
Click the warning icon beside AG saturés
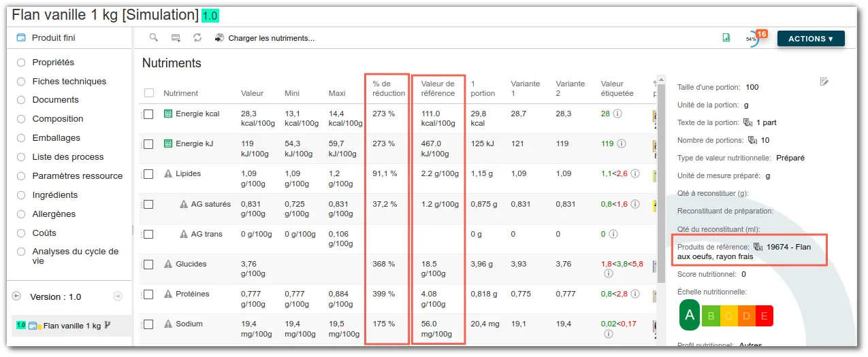pos(184,203)
